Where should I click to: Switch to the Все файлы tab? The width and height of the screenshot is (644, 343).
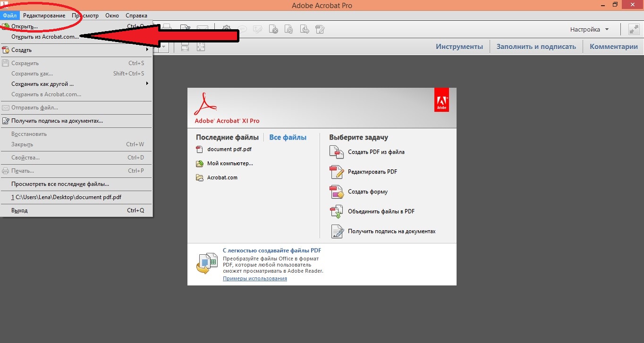pyautogui.click(x=288, y=137)
